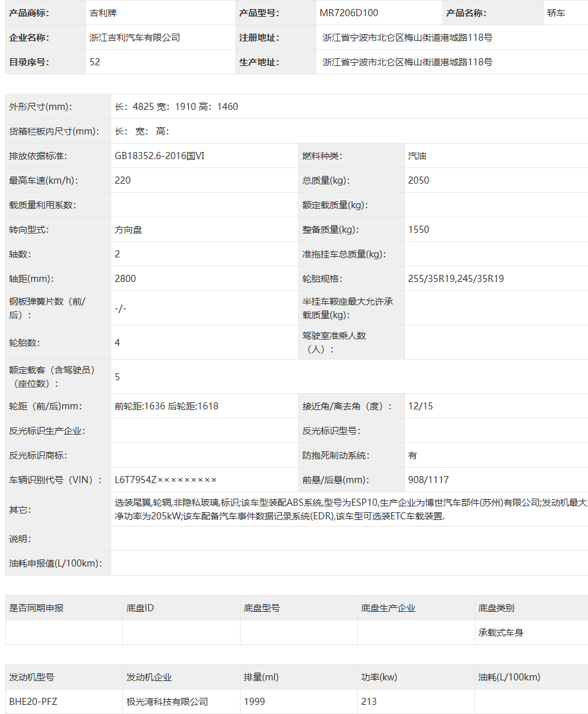Screen dimensions: 588x714
Task: Click the 外形尺寸(mm) label
Action: (x=41, y=107)
